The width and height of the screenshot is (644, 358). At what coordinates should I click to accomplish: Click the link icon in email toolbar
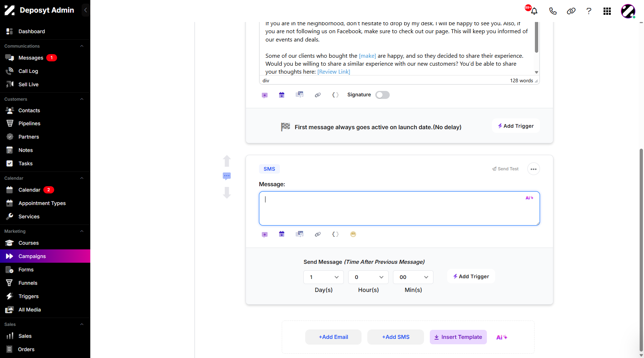(x=318, y=95)
